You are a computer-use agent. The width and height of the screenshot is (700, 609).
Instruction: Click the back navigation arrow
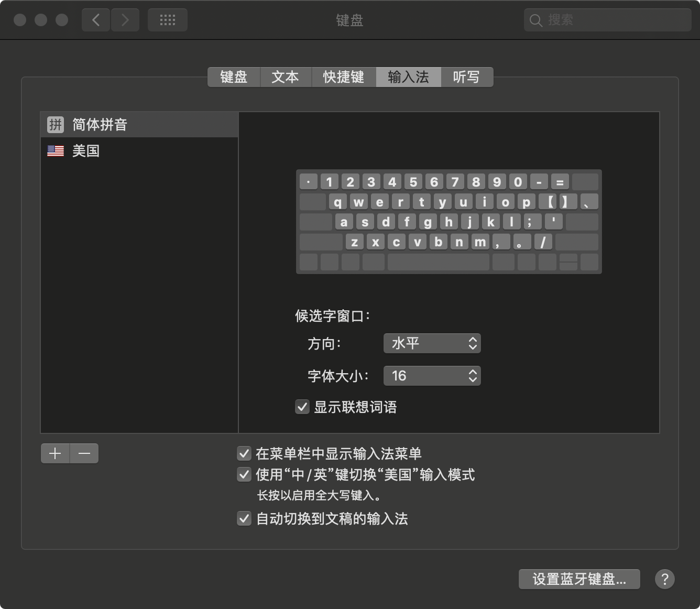click(x=95, y=20)
